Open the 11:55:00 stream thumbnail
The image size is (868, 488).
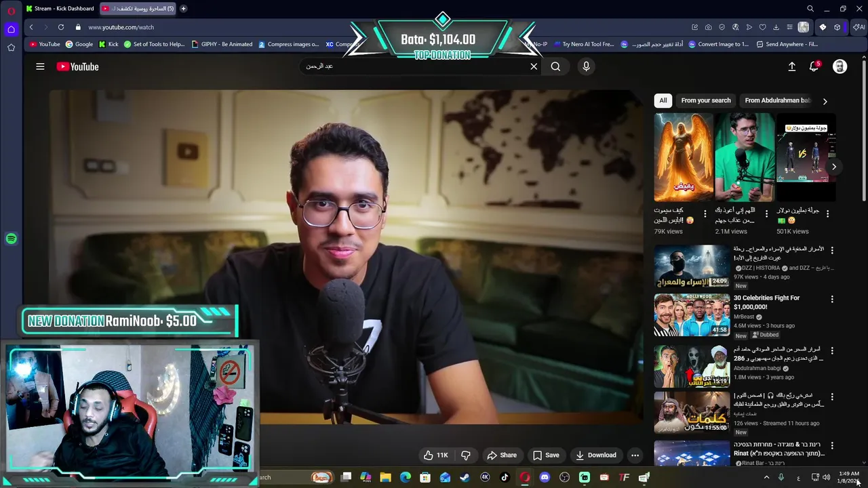pos(692,412)
